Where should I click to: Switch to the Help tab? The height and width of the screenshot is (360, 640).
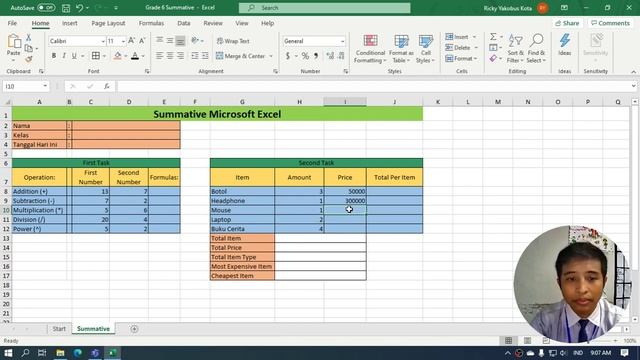[267, 23]
